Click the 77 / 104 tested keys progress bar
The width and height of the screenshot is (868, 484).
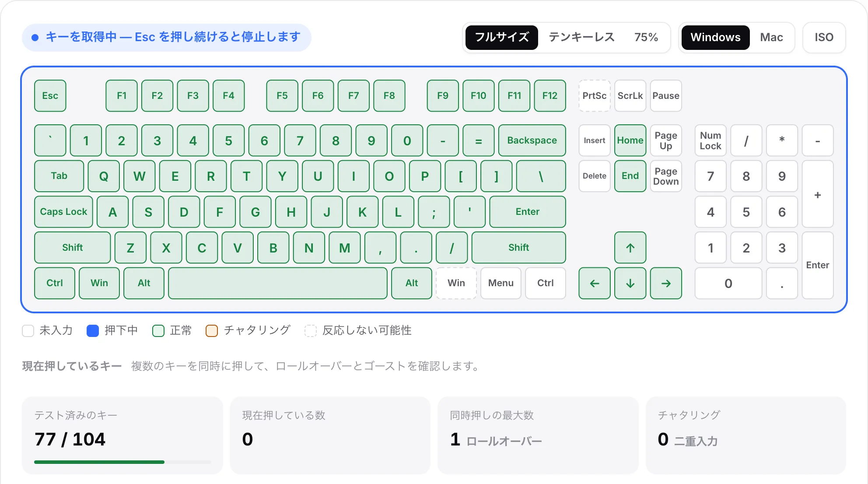(122, 462)
